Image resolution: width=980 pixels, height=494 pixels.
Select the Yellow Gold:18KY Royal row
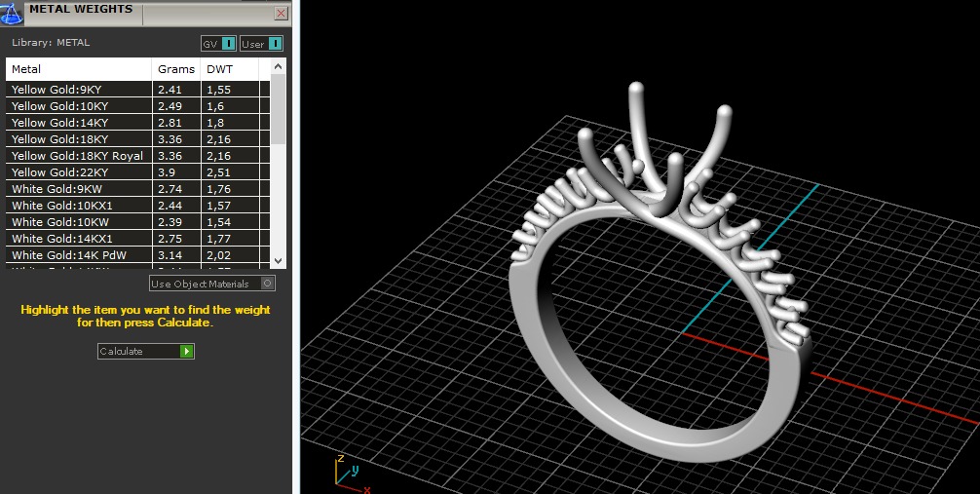point(138,156)
